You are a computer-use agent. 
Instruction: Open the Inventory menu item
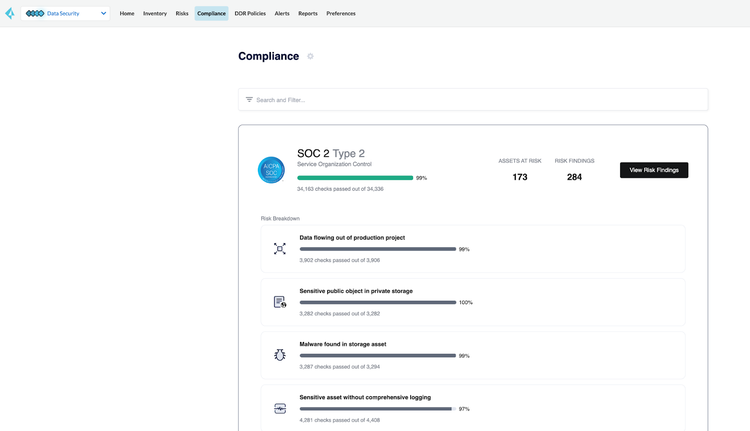coord(155,13)
